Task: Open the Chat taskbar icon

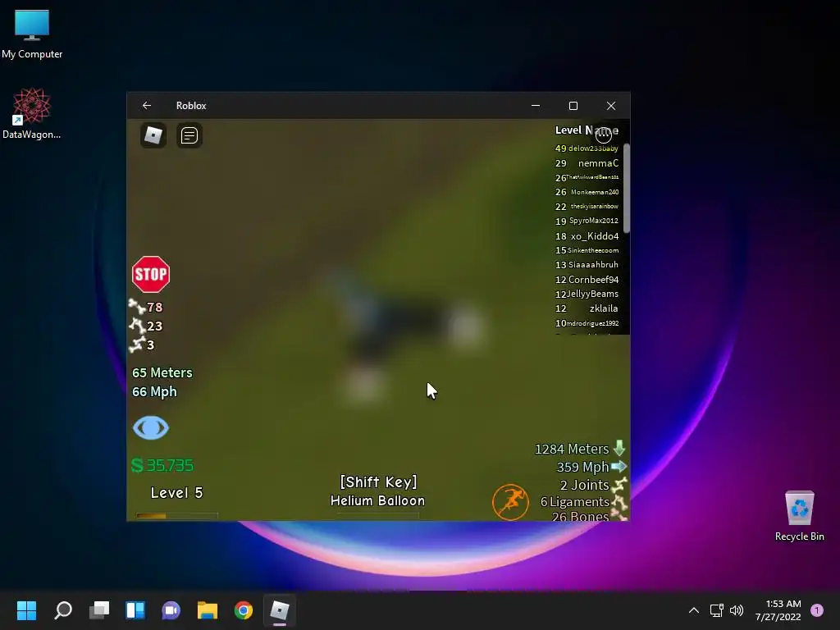Action: pos(171,610)
